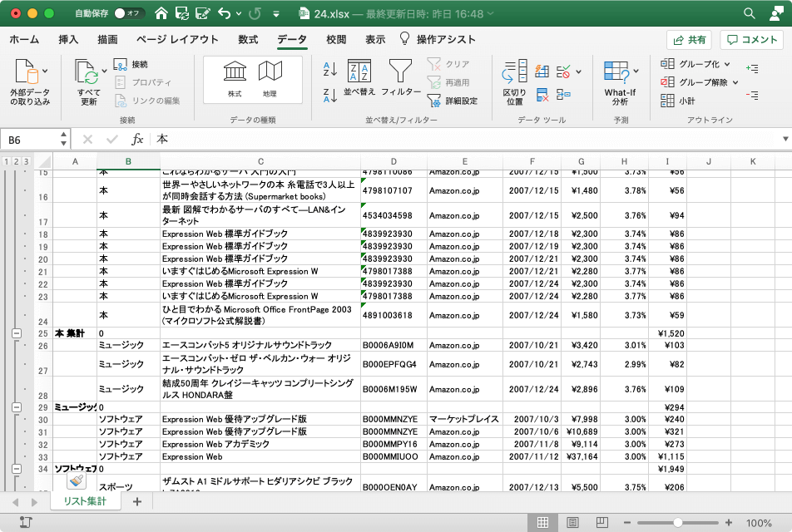792x532 pixels.
Task: Sort ascending A to Z
Action: click(x=329, y=69)
